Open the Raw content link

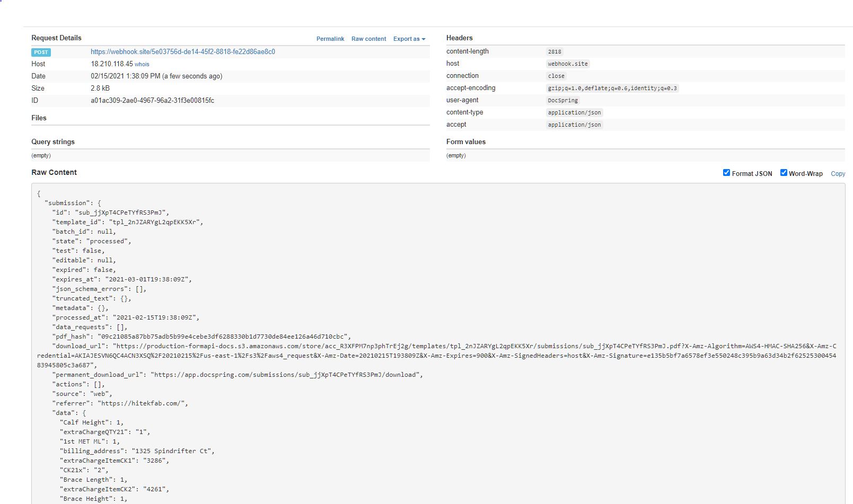[x=368, y=39]
